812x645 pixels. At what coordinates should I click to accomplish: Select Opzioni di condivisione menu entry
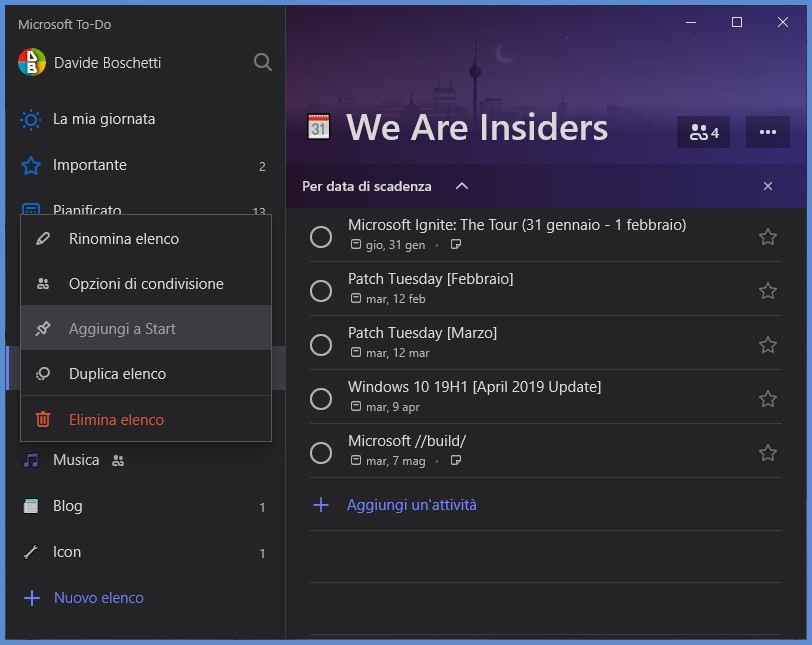[146, 284]
